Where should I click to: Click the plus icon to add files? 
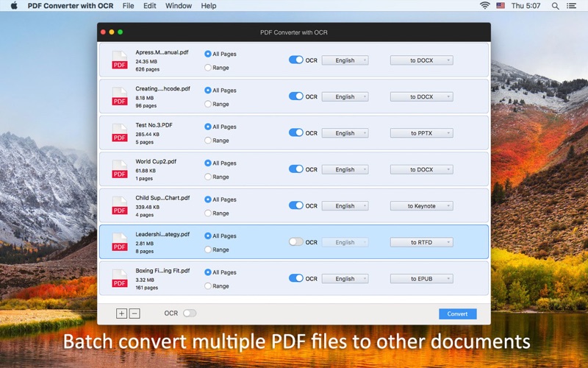(122, 314)
